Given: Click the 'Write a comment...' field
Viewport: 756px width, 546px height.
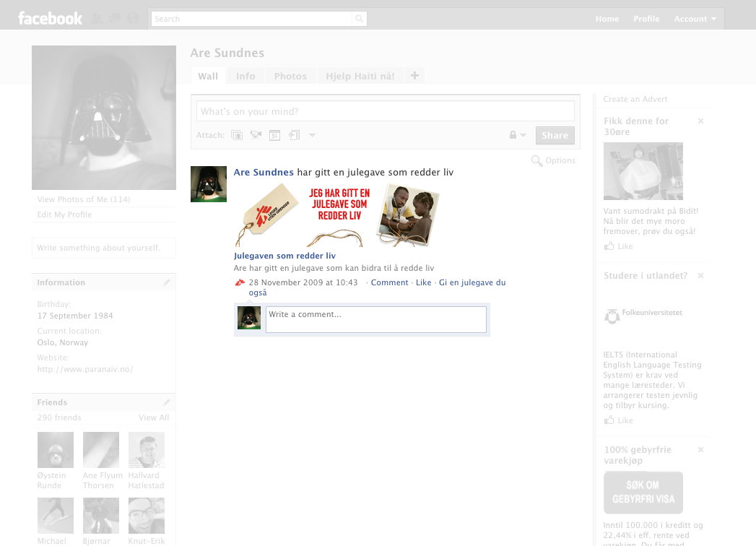Looking at the screenshot, I should [376, 319].
